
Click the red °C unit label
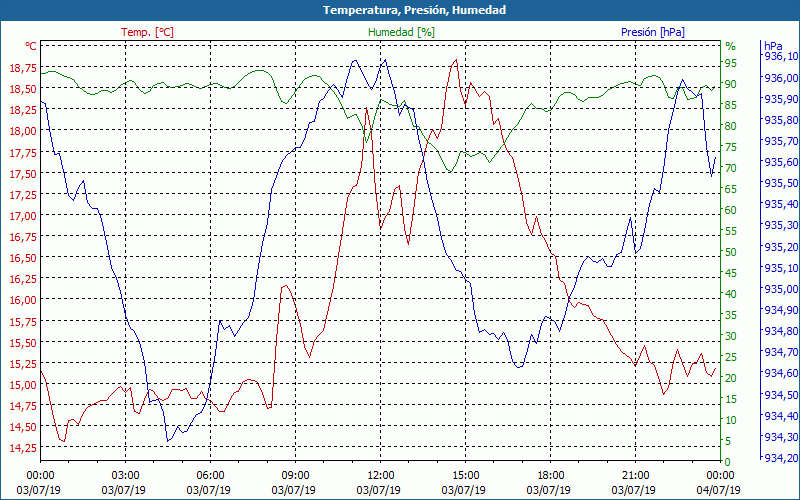click(31, 46)
